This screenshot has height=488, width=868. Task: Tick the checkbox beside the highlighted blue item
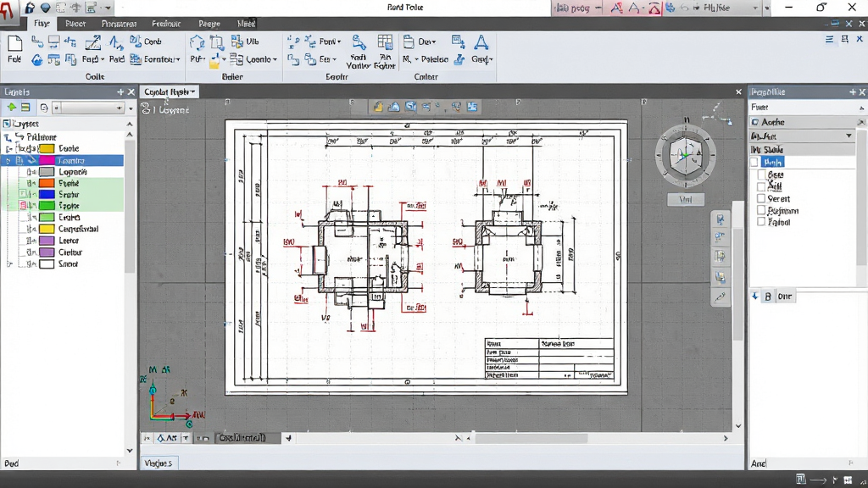click(x=754, y=162)
